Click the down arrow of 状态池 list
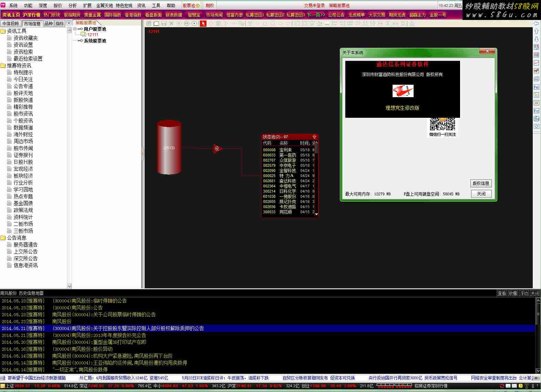 [316, 214]
